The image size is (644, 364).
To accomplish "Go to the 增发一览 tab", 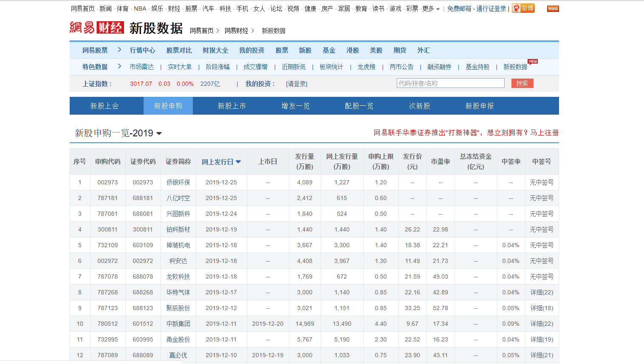I will pyautogui.click(x=295, y=106).
